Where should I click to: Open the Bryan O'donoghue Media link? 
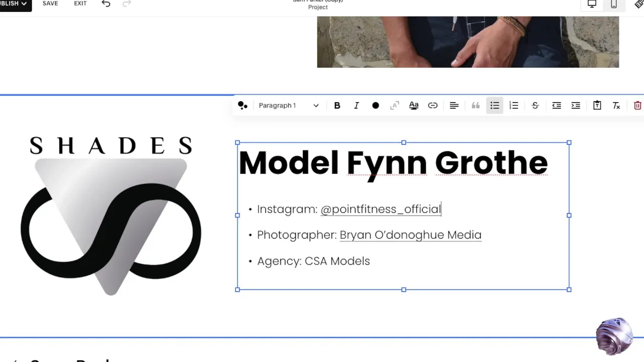pyautogui.click(x=411, y=235)
